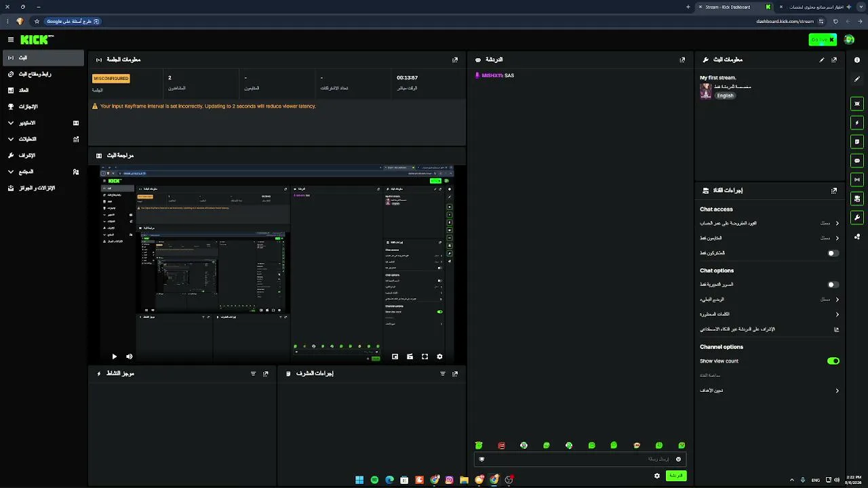
Task: Click the chat message input field
Action: [x=580, y=459]
